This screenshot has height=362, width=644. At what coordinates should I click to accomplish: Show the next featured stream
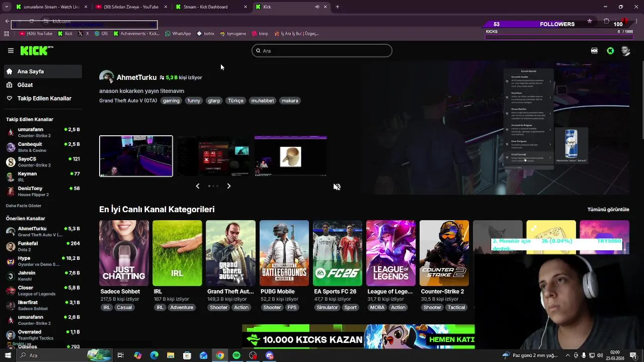coord(228,186)
